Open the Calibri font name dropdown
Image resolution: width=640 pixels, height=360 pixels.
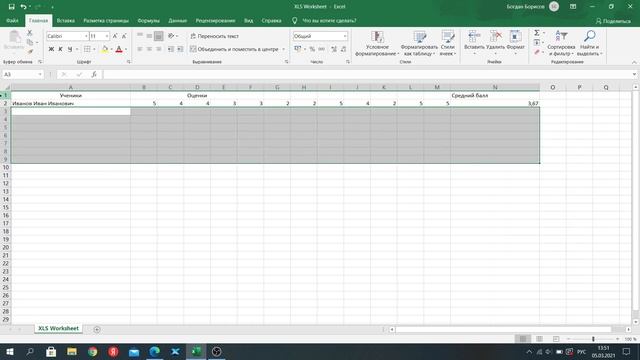(86, 36)
